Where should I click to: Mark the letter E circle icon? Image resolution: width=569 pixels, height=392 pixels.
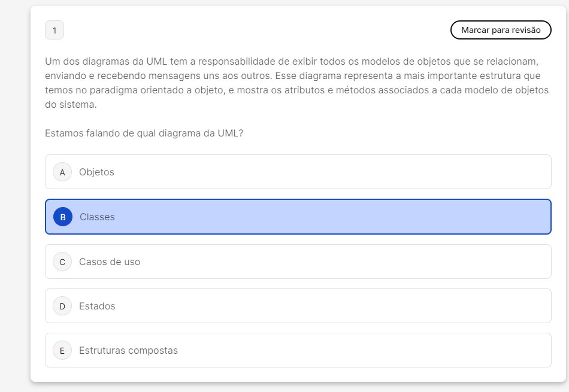(x=62, y=351)
